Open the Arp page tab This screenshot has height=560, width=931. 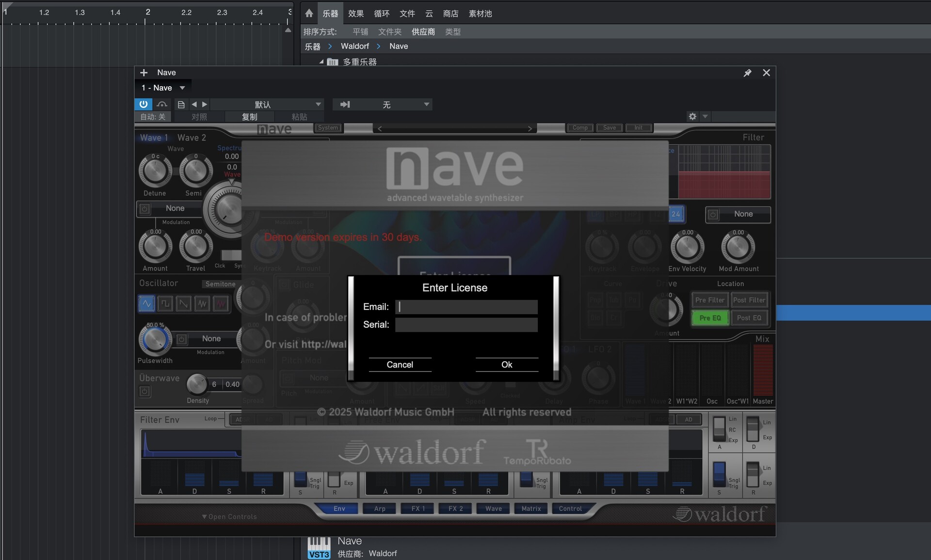pyautogui.click(x=380, y=509)
